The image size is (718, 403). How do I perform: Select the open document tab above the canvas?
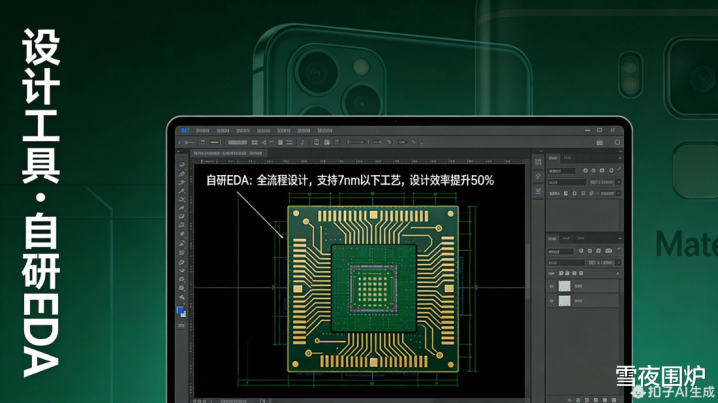[x=230, y=153]
